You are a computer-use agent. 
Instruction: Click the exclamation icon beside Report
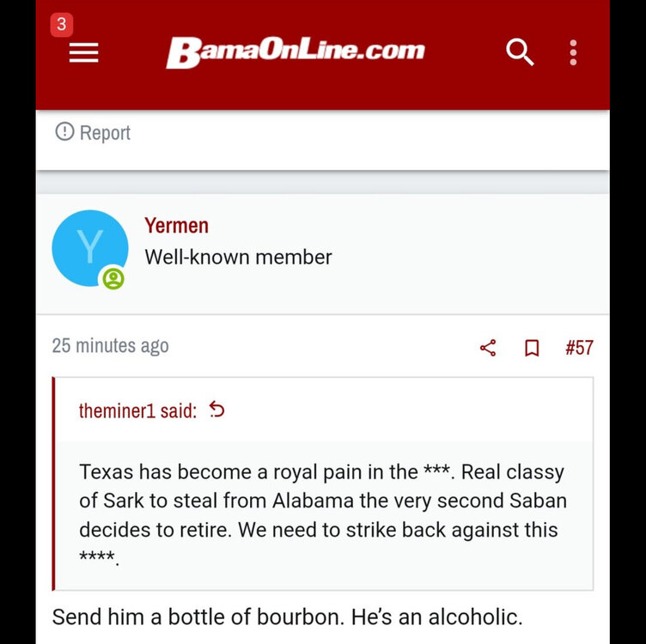[64, 132]
